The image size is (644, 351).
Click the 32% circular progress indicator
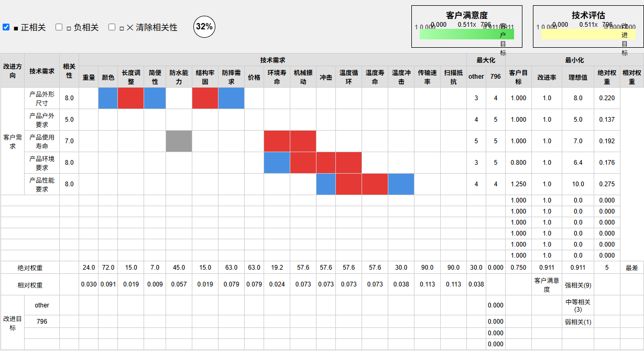point(204,27)
